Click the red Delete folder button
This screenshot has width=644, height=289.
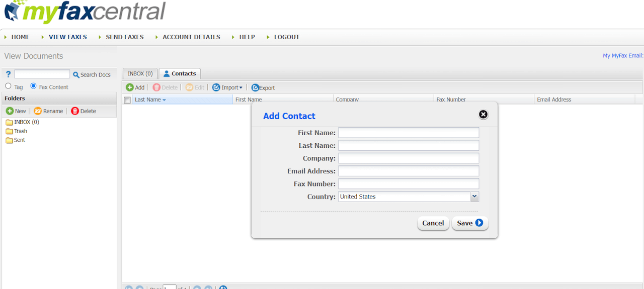click(84, 111)
